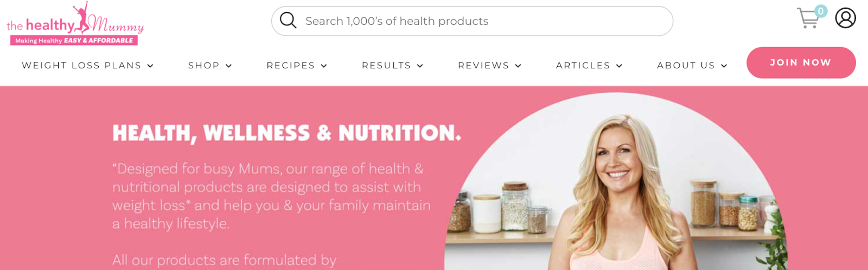Open the user account profile icon
This screenshot has width=868, height=270.
pos(845,18)
